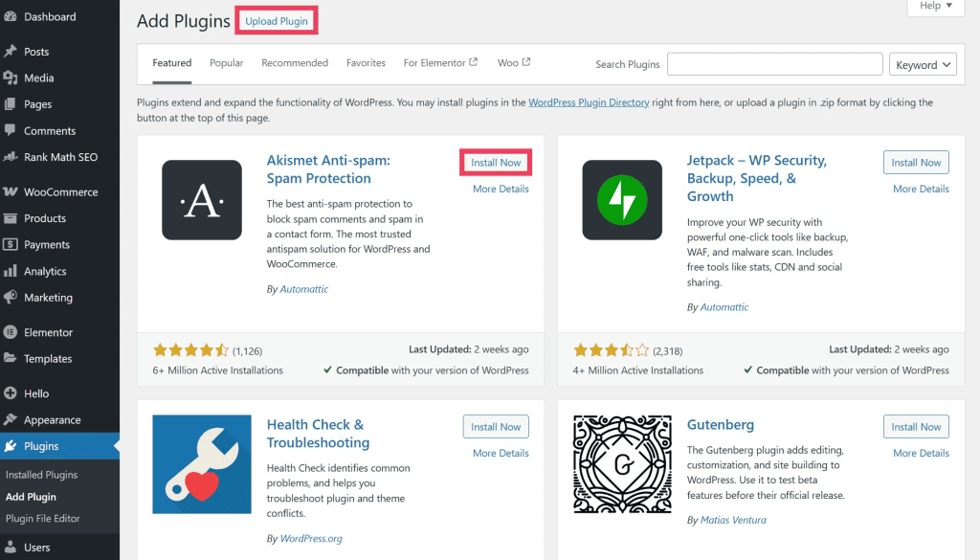Select Add Plugin submenu item
This screenshot has width=980, height=560.
(x=31, y=497)
